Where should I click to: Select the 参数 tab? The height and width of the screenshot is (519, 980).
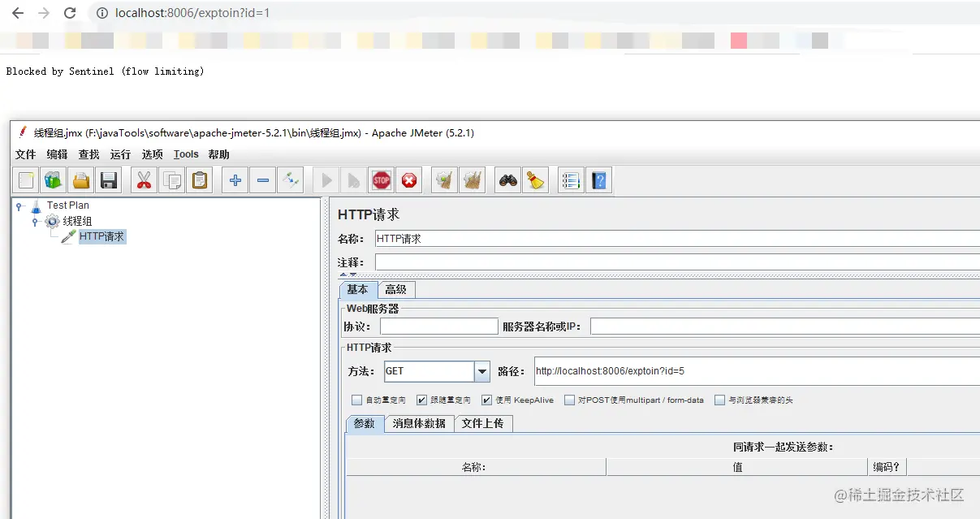click(365, 423)
